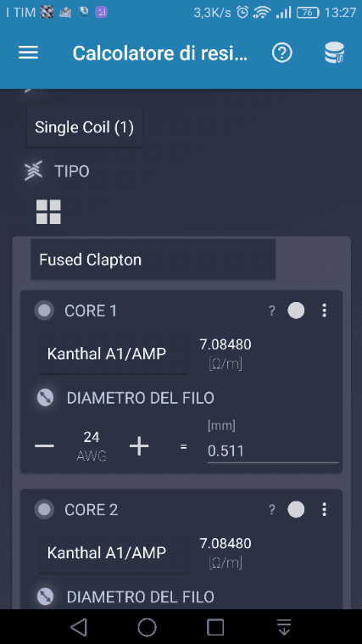Toggle the Core 1 white circle switch
The width and height of the screenshot is (362, 644).
[x=296, y=311]
